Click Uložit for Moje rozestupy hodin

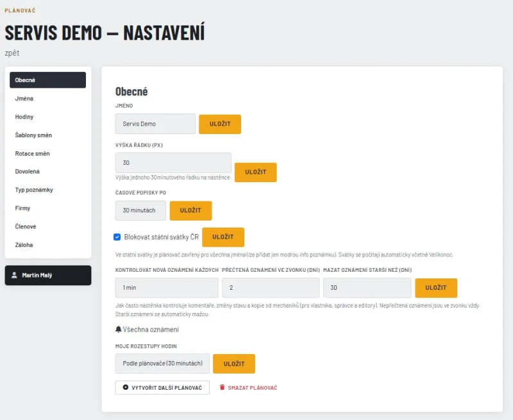234,364
